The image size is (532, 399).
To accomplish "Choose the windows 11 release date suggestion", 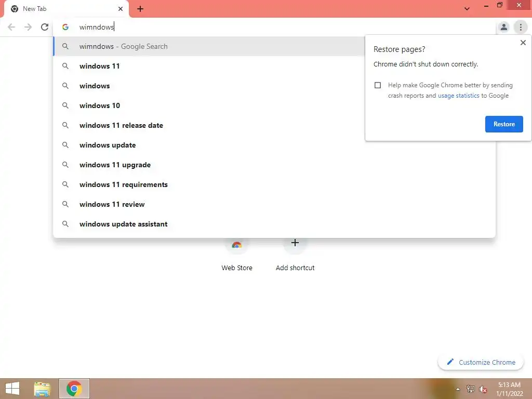I will pos(209,125).
